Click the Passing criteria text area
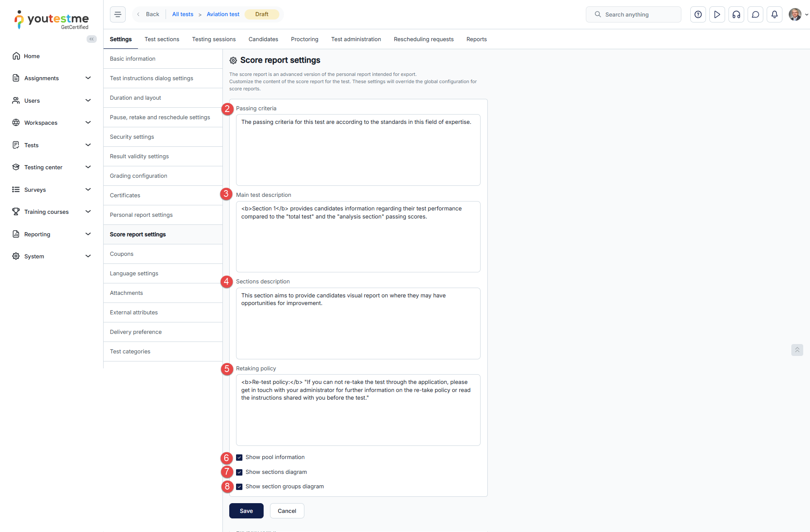 pyautogui.click(x=358, y=150)
